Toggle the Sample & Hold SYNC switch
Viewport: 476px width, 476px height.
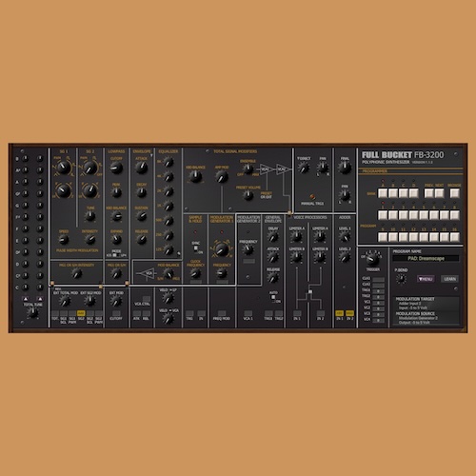pos(196,248)
